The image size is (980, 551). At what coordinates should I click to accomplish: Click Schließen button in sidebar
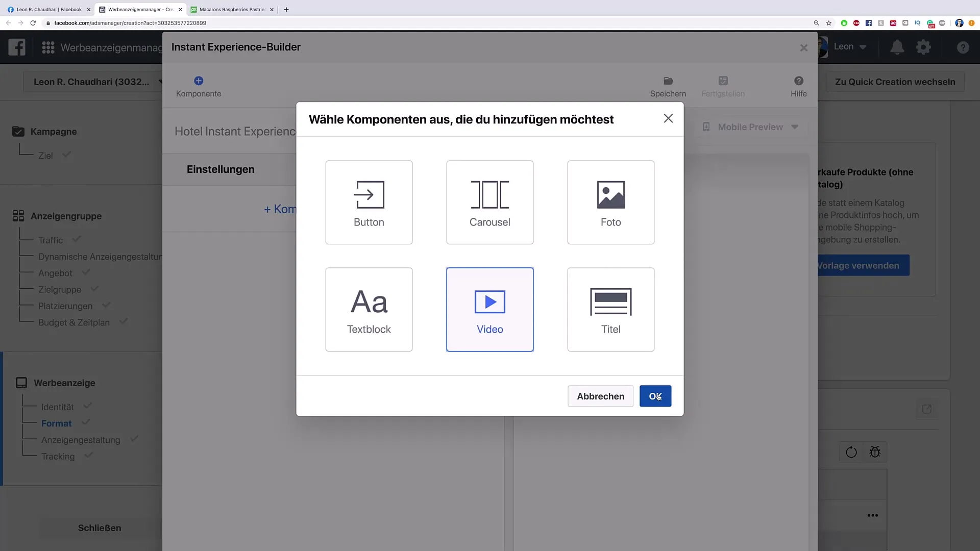100,528
